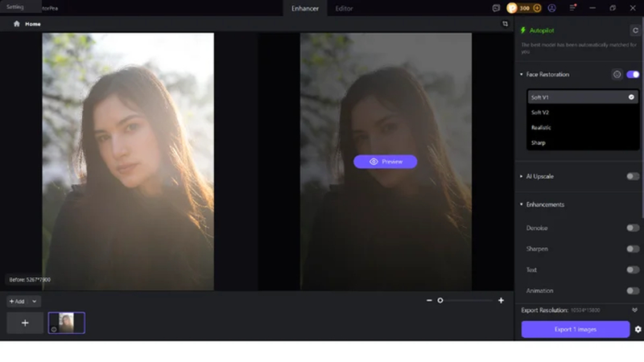This screenshot has height=362, width=644.
Task: Expand the AI Upscale section arrow
Action: [521, 176]
